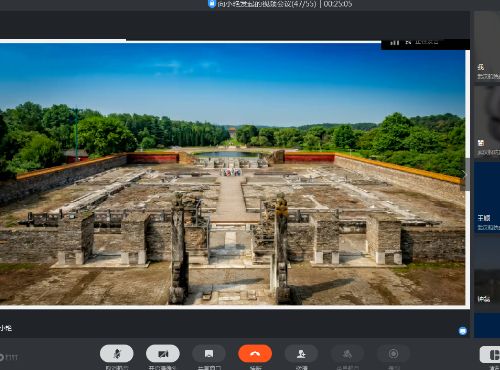Click the shared slide photo area

click(x=232, y=174)
